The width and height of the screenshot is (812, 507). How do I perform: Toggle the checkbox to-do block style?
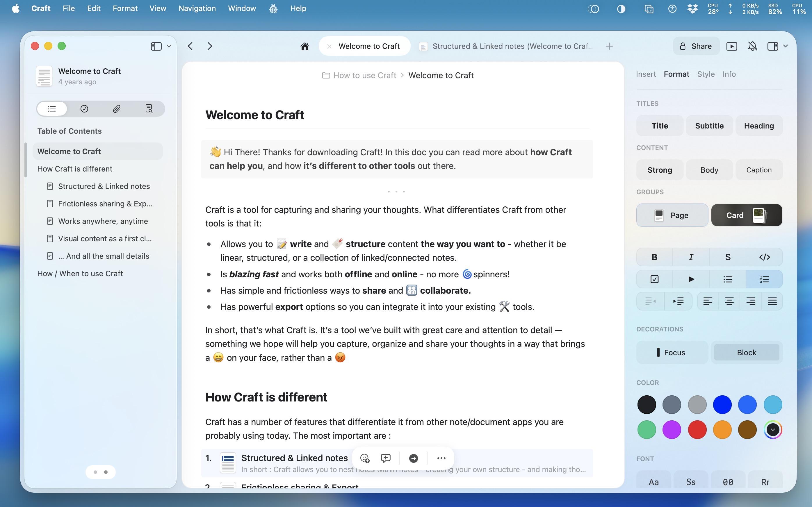coord(654,279)
